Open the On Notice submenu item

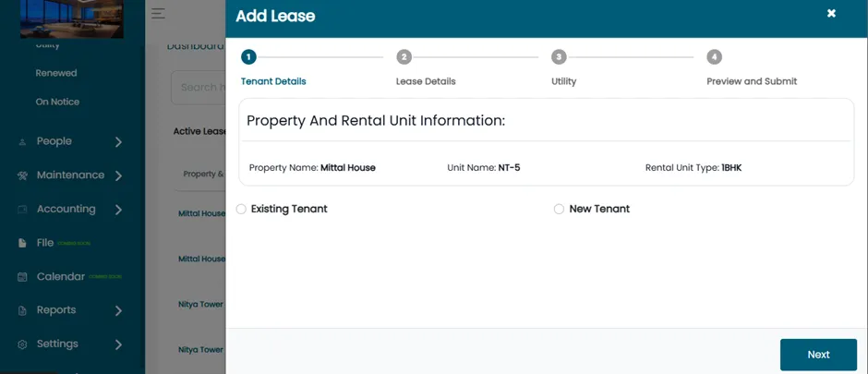point(57,102)
